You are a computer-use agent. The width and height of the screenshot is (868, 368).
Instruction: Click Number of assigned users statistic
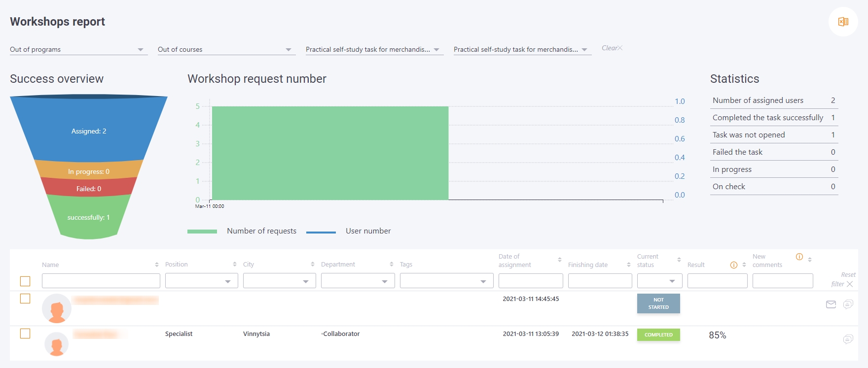click(774, 100)
